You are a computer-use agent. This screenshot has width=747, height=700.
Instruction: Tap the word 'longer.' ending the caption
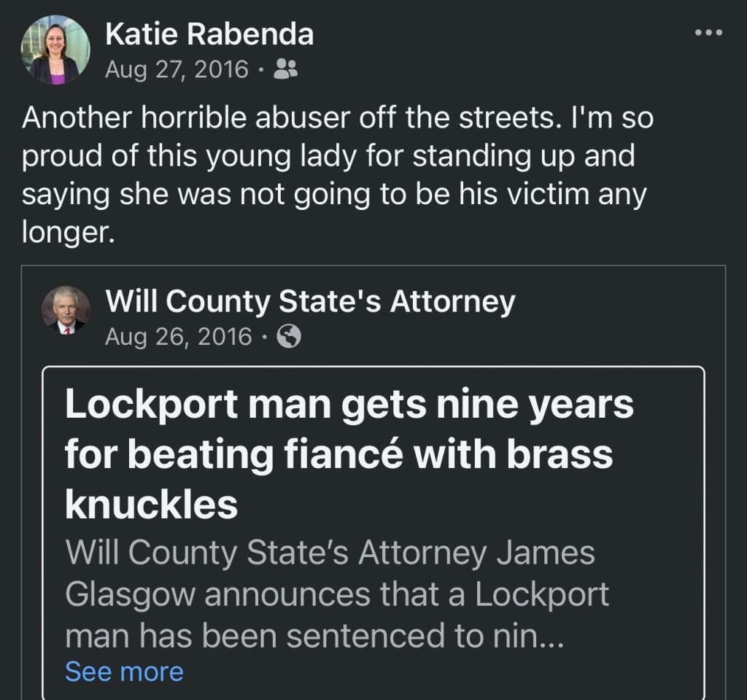(x=68, y=233)
